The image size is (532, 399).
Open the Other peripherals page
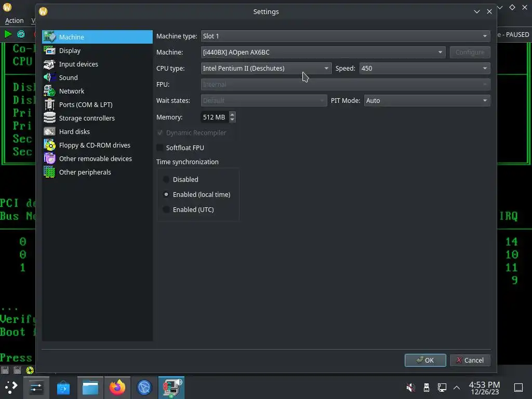coord(97,172)
